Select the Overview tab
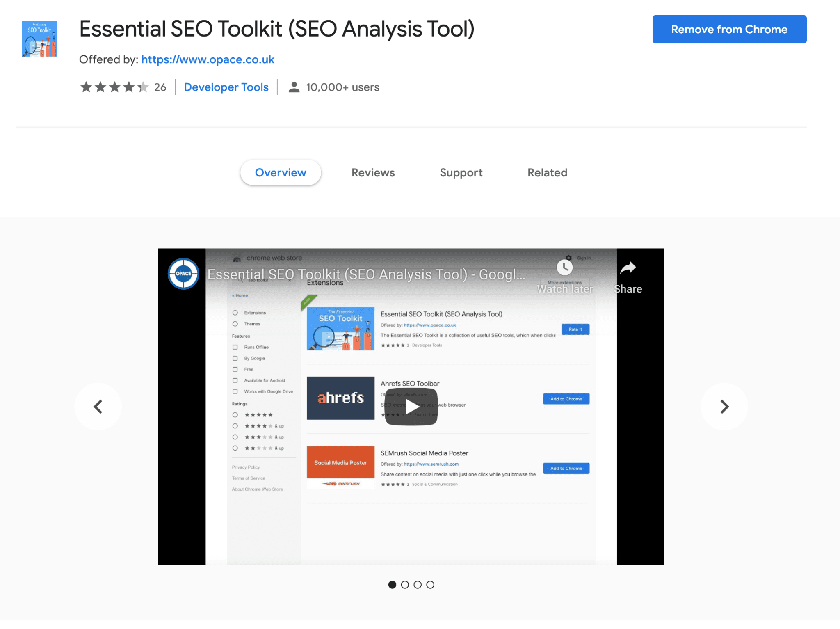This screenshot has height=629, width=840. pyautogui.click(x=281, y=172)
